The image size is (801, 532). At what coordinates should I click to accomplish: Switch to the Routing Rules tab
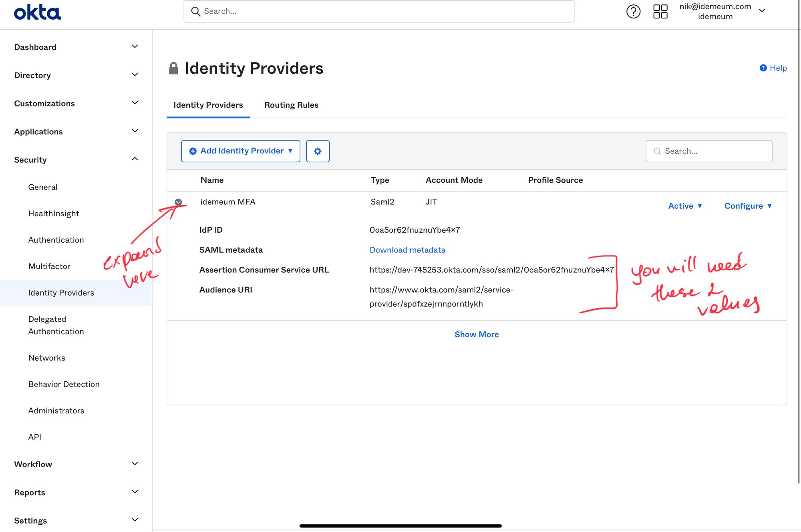(x=291, y=105)
